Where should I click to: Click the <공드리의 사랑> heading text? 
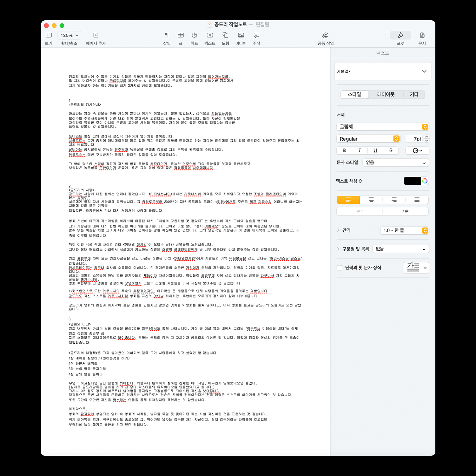[x=81, y=190]
